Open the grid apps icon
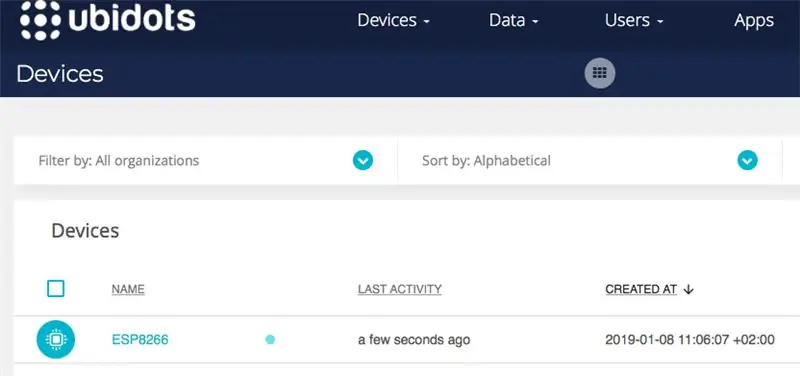This screenshot has height=376, width=800. 599,73
